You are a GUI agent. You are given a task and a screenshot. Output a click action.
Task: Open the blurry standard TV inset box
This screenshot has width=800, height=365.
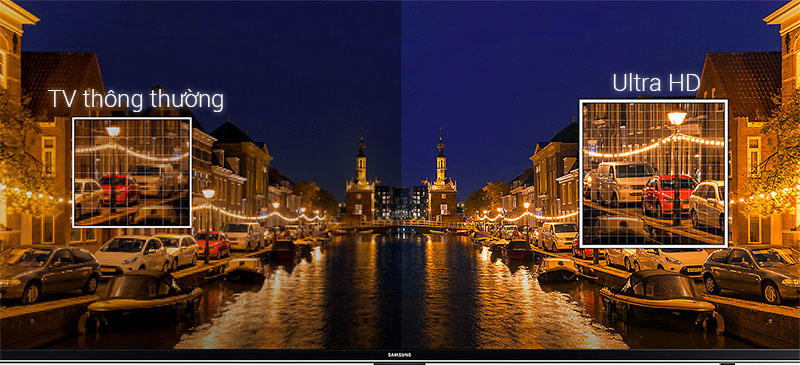tap(132, 172)
